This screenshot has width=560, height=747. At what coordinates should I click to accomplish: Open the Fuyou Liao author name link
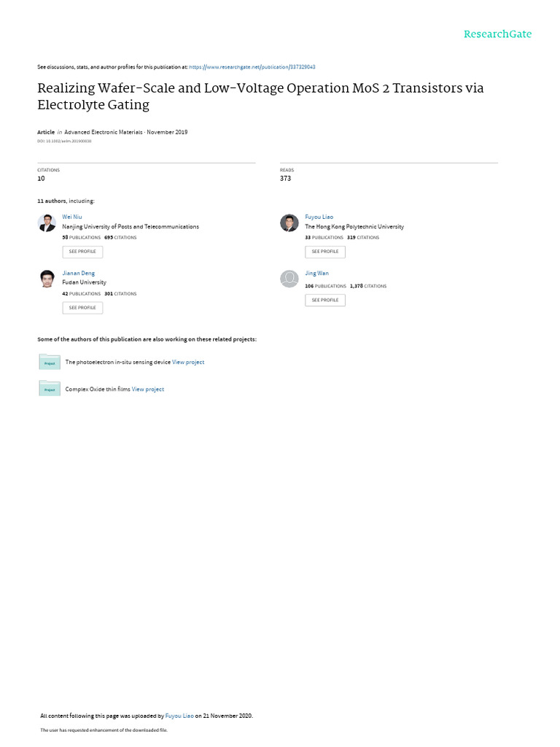click(x=318, y=217)
